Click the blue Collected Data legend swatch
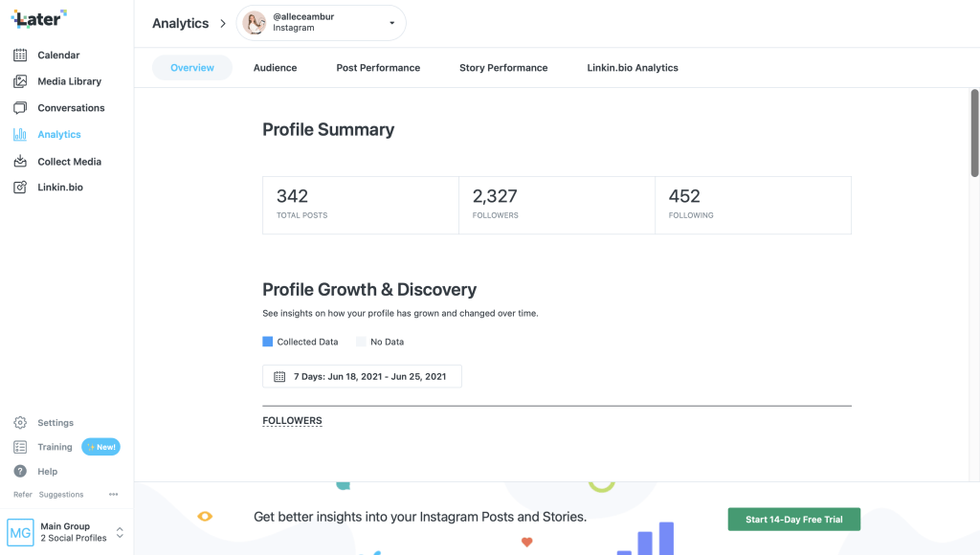 pos(268,342)
